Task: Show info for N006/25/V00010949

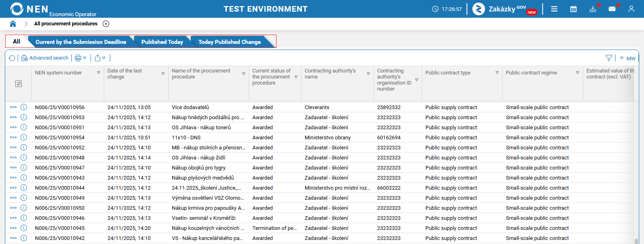Action: click(x=24, y=198)
